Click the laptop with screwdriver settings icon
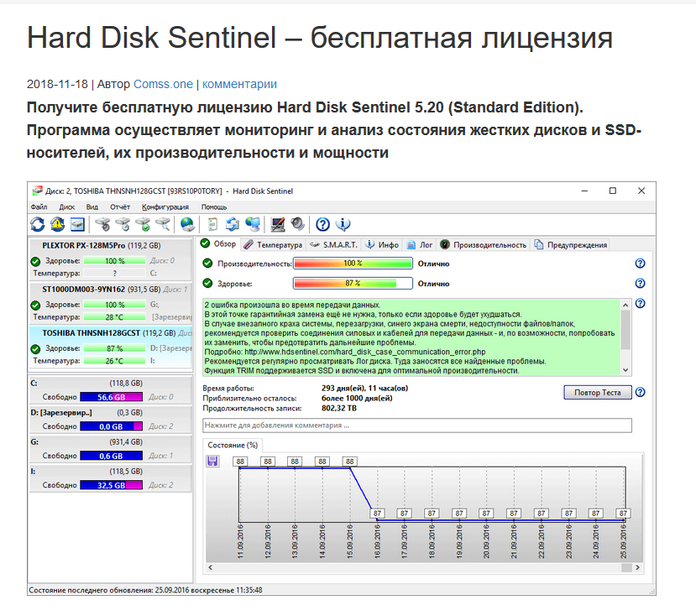This screenshot has height=616, width=696. click(x=278, y=225)
